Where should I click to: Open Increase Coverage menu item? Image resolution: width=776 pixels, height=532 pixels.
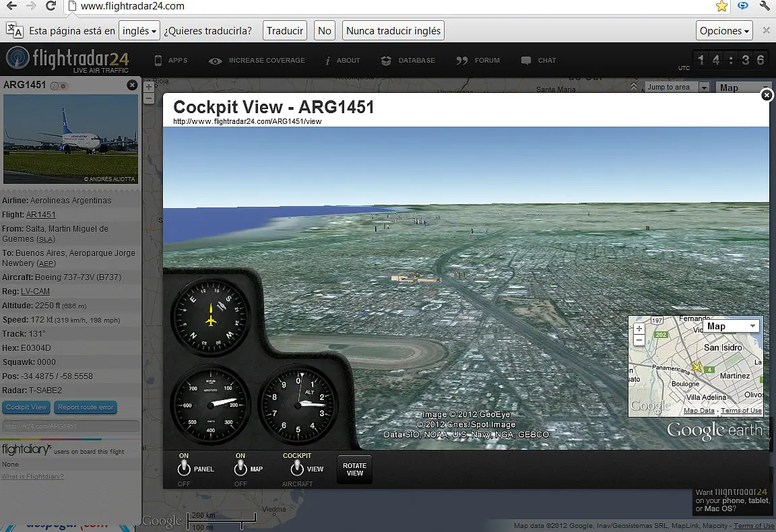point(257,61)
